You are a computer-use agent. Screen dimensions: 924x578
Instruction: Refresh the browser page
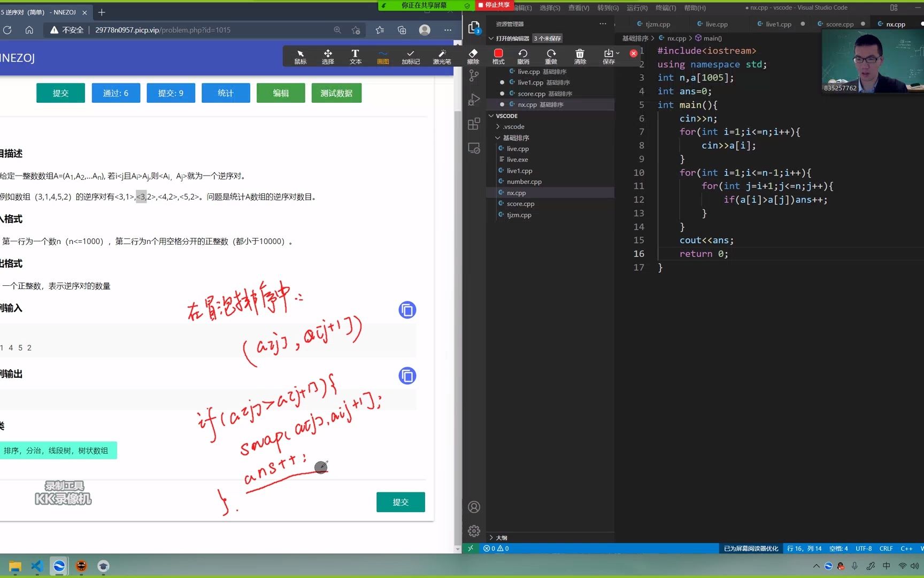[7, 30]
